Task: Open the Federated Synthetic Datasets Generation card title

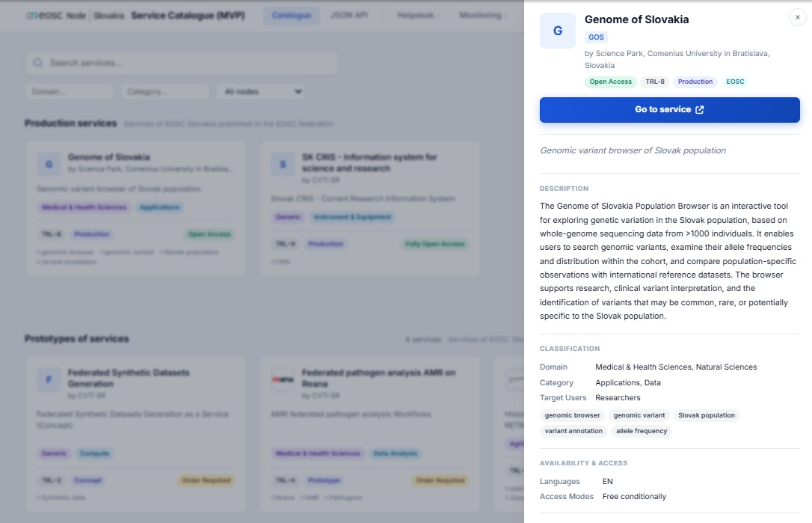Action: tap(129, 378)
